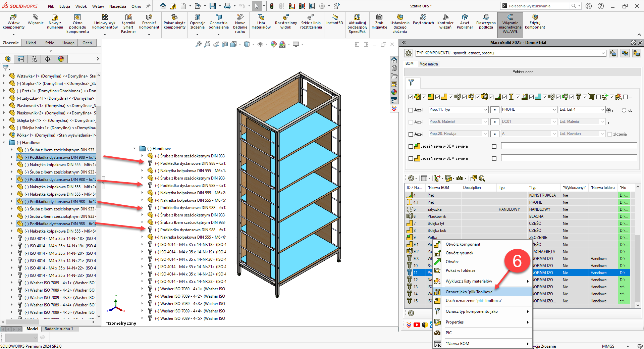Image resolution: width=644 pixels, height=349 pixels.
Task: Toggle the shopping cart type checkbox
Action: point(585,97)
